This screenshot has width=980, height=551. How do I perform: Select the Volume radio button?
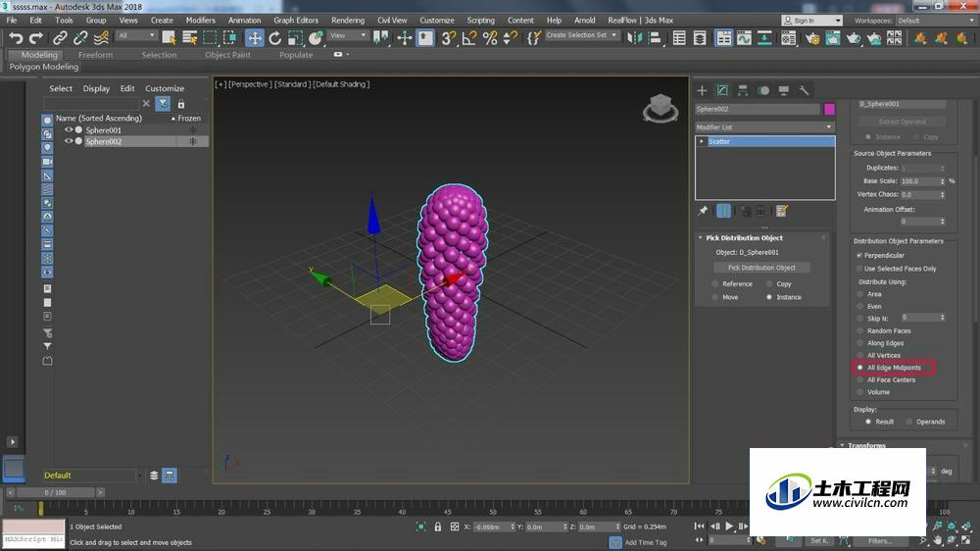(x=860, y=392)
